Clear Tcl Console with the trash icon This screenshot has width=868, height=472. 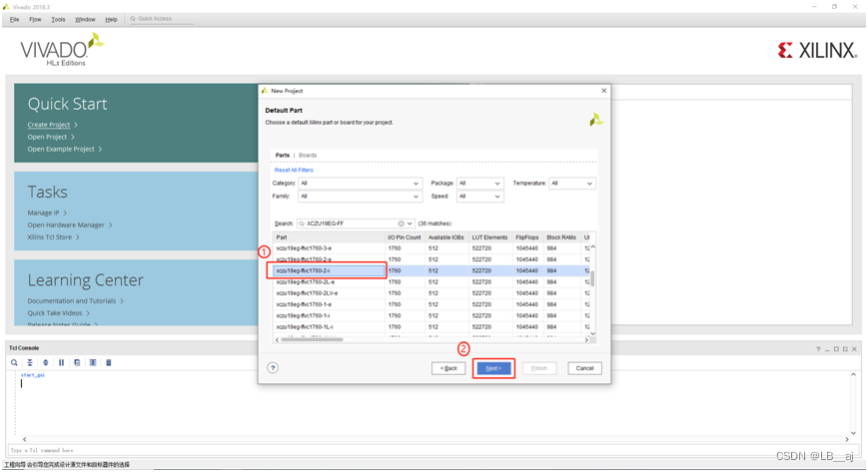[x=109, y=362]
